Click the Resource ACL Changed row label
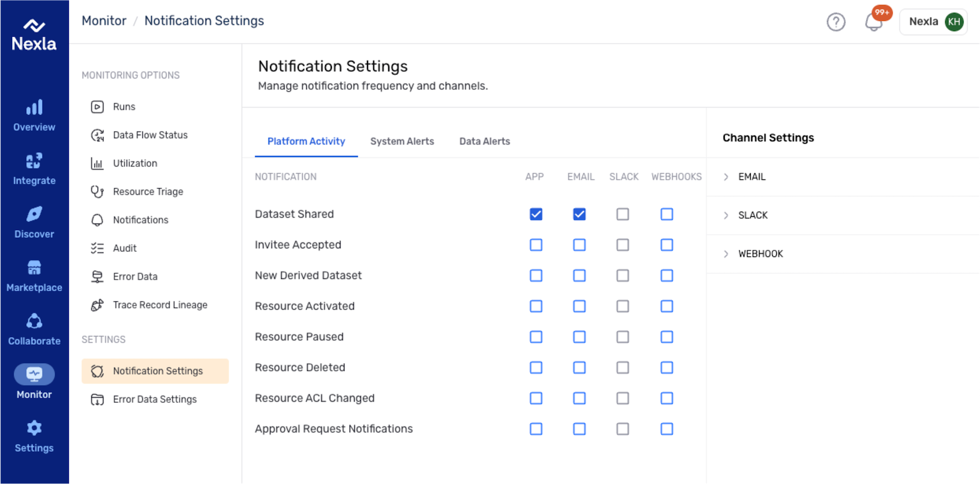The image size is (980, 484). (314, 398)
